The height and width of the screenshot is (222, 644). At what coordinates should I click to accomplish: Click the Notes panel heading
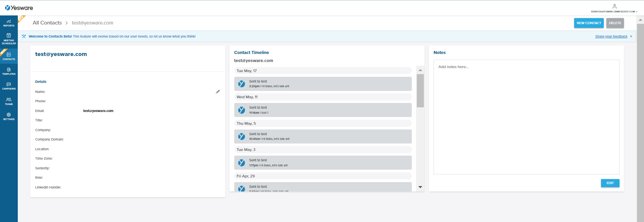[440, 53]
